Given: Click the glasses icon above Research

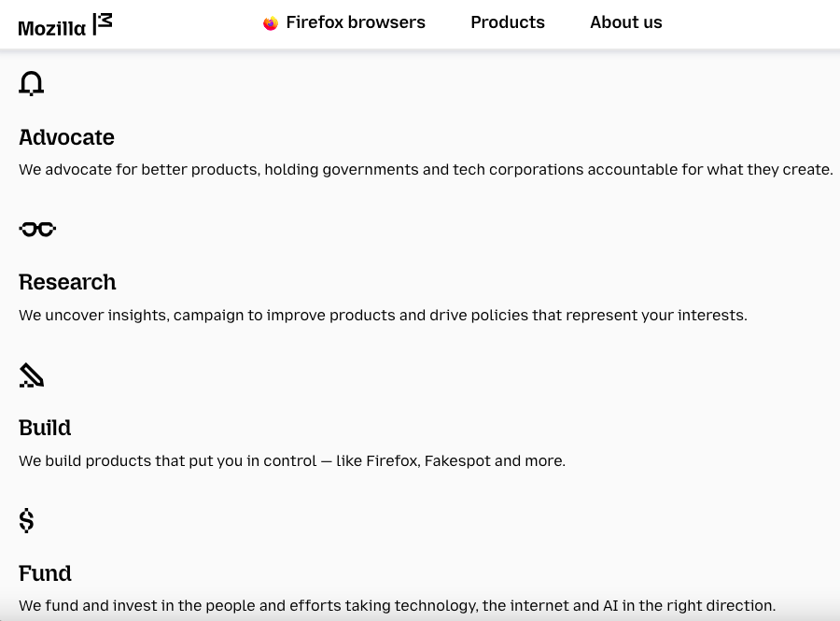Looking at the screenshot, I should 37,230.
